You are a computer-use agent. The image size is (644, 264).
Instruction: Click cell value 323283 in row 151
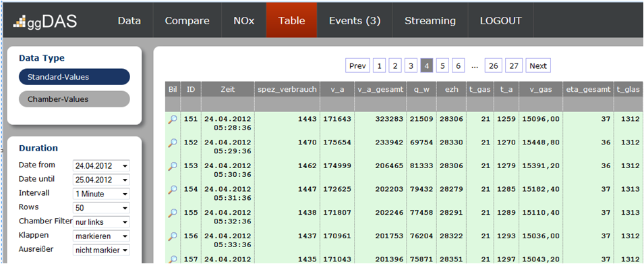click(x=389, y=119)
